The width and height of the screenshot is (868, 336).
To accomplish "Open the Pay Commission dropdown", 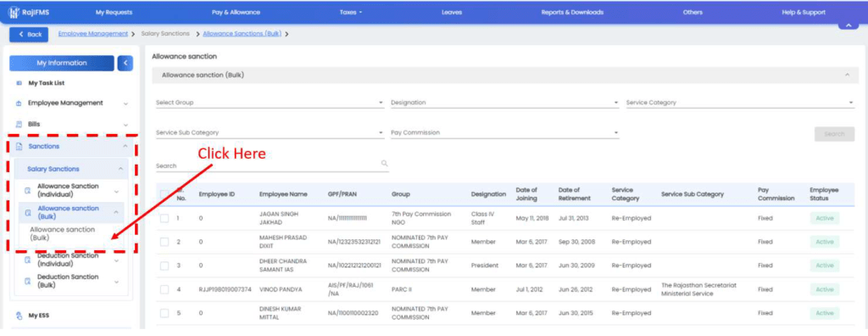I will [504, 133].
